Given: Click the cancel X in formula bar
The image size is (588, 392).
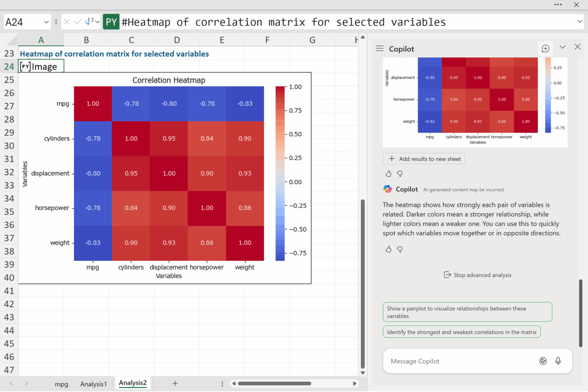Looking at the screenshot, I should [67, 22].
